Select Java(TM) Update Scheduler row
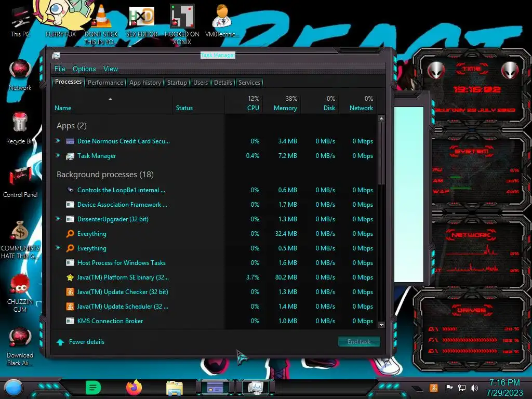 pos(214,307)
